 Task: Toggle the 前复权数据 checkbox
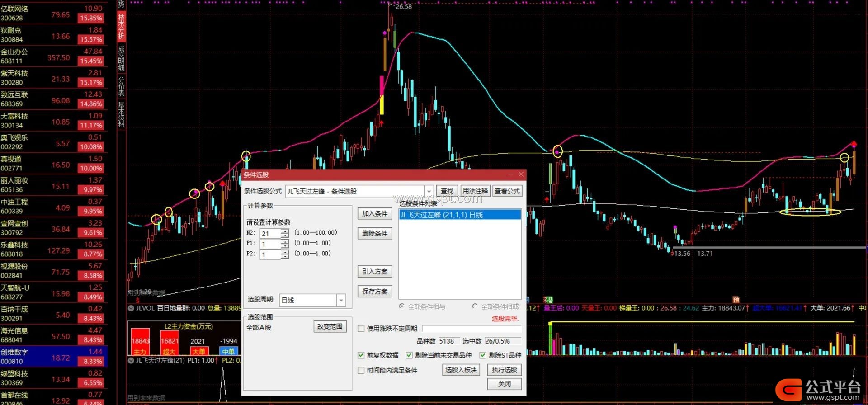click(361, 355)
